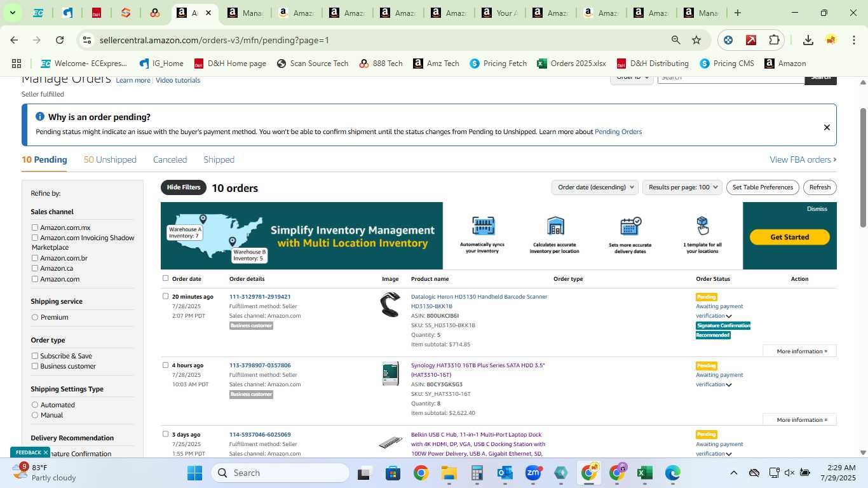Switch to the Shipped tab

219,159
